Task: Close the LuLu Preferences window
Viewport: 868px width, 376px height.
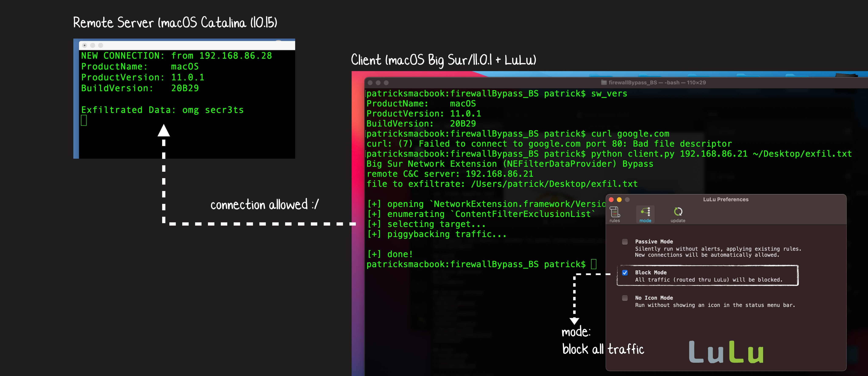Action: tap(611, 200)
